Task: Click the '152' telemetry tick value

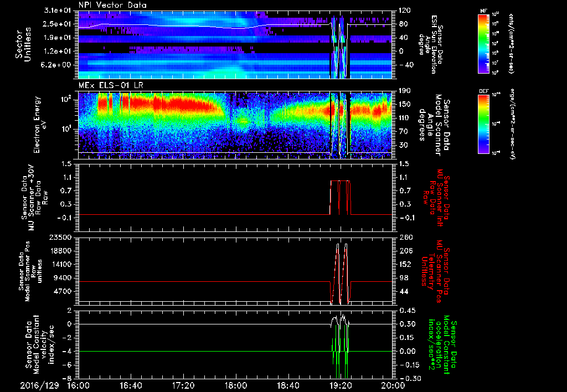Action: pos(405,264)
